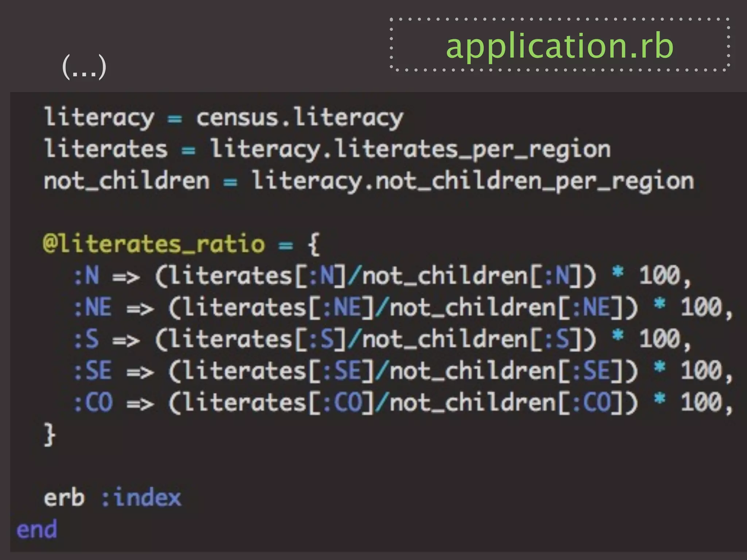Screen dimensions: 747x560
Task: Click the ':N =>' hash key line
Action: coord(382,276)
